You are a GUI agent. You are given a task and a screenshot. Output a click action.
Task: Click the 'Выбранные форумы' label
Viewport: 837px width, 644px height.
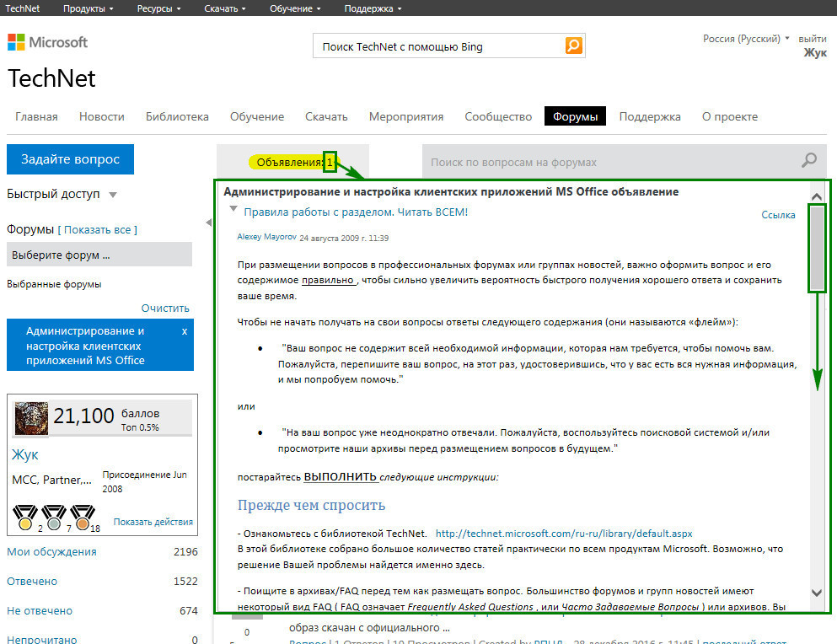pos(54,284)
